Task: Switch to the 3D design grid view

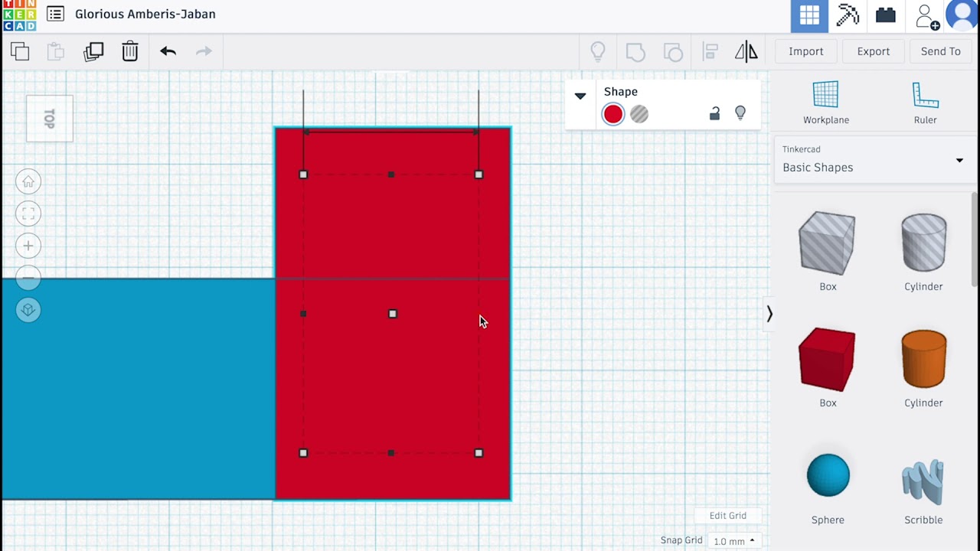Action: click(810, 15)
